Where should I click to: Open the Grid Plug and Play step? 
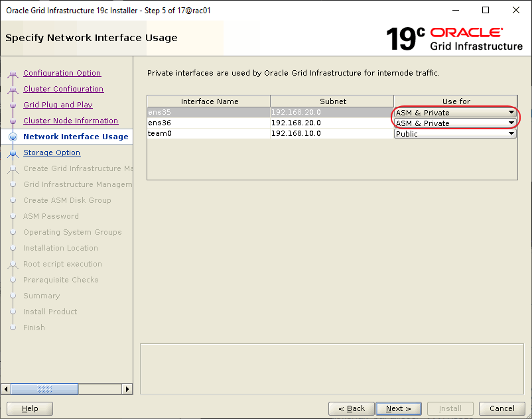point(58,105)
